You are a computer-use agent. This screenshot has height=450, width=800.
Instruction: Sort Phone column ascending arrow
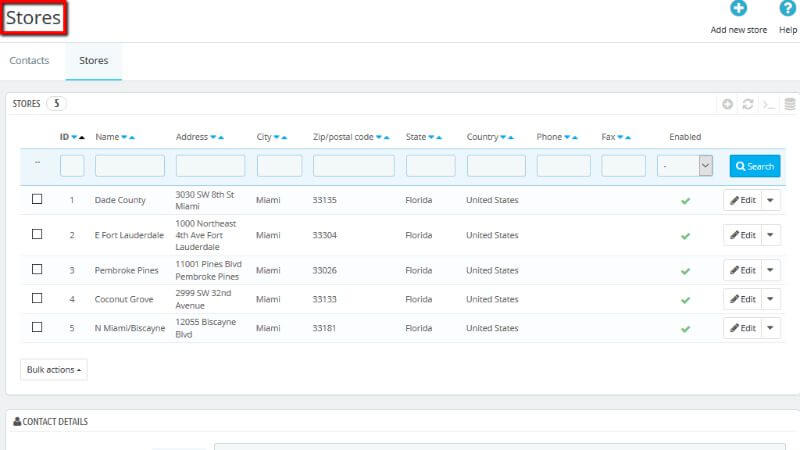click(x=574, y=137)
